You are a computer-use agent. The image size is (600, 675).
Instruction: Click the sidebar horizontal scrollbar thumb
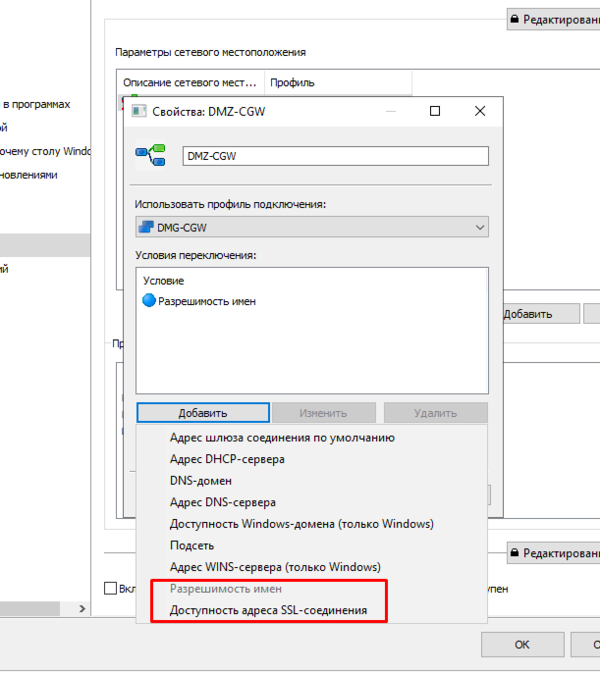tap(29, 608)
